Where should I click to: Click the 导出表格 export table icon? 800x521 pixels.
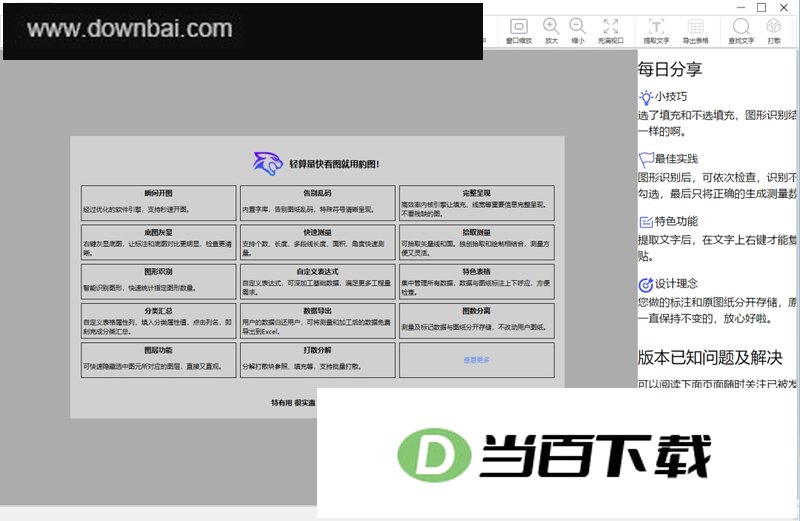point(695,26)
